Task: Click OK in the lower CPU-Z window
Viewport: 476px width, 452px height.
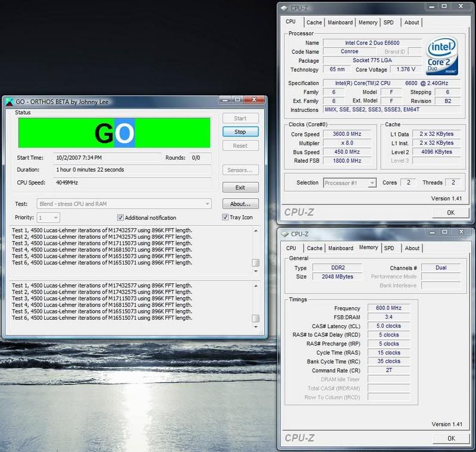Action: (452, 438)
